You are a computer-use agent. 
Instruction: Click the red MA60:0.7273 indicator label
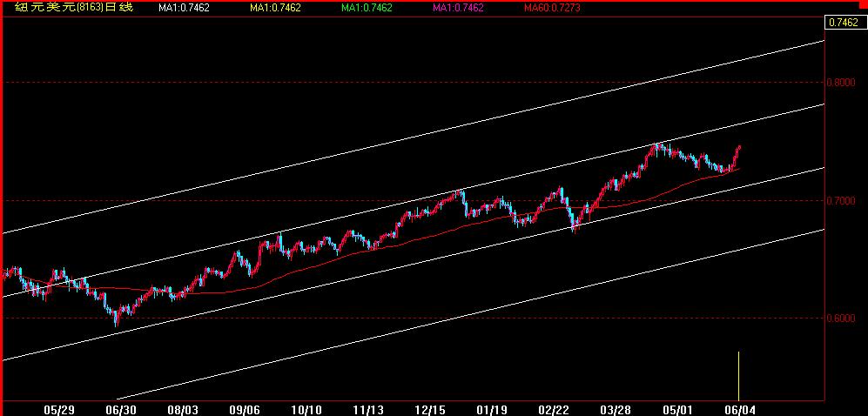coord(551,8)
